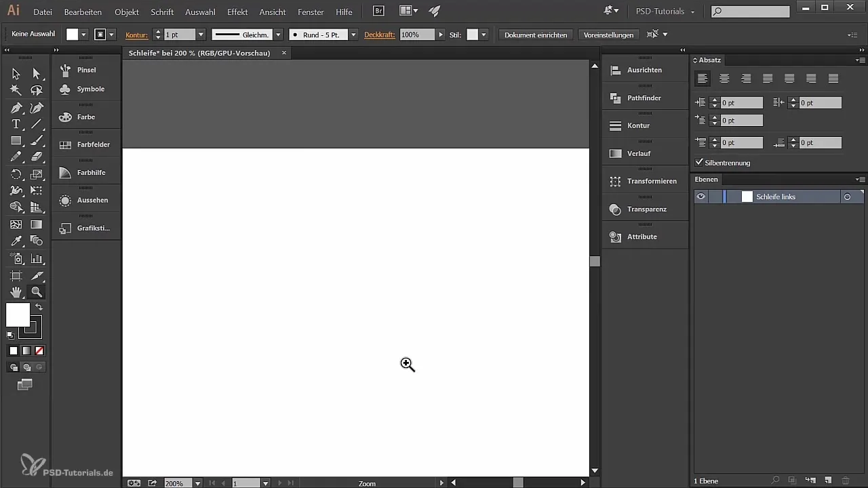Open fill swatch in control bar
868x488 pixels.
pos(72,35)
